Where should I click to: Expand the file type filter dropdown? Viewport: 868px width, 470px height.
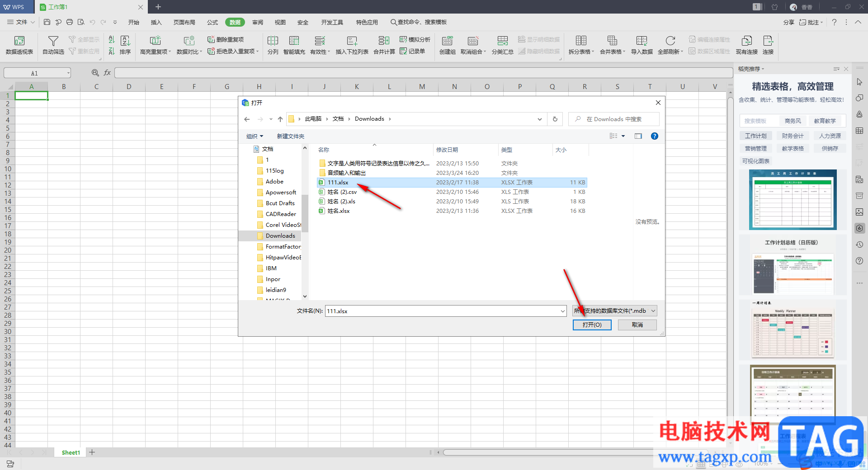coord(653,311)
